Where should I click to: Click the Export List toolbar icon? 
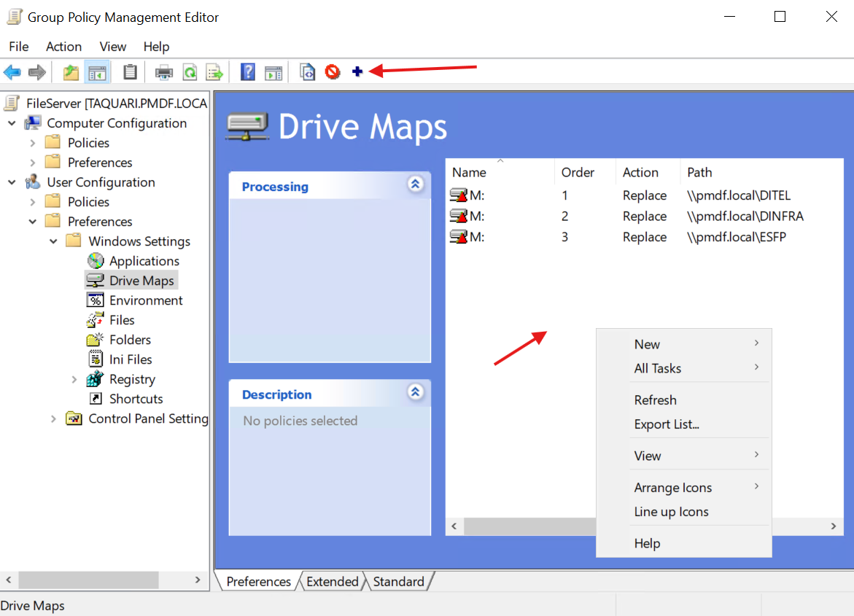click(x=214, y=72)
